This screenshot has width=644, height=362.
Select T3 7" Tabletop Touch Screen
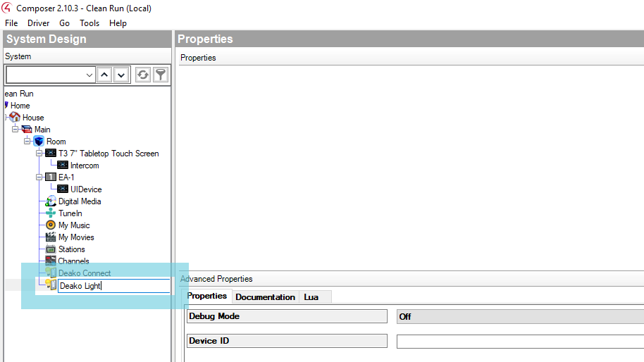[109, 153]
